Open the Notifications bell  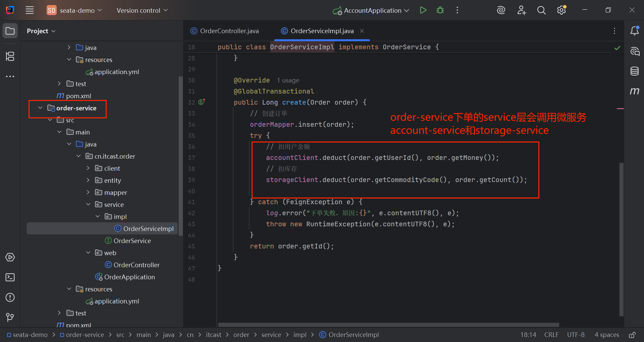pos(635,31)
